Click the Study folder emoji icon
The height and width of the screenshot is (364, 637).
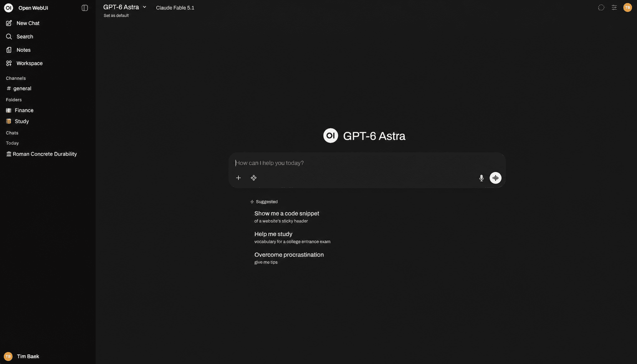coord(8,121)
